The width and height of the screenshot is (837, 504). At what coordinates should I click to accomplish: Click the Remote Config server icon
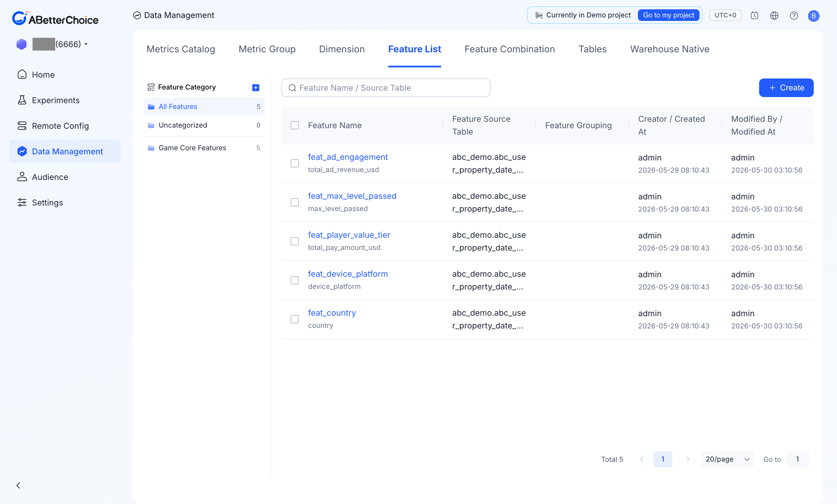[x=22, y=126]
